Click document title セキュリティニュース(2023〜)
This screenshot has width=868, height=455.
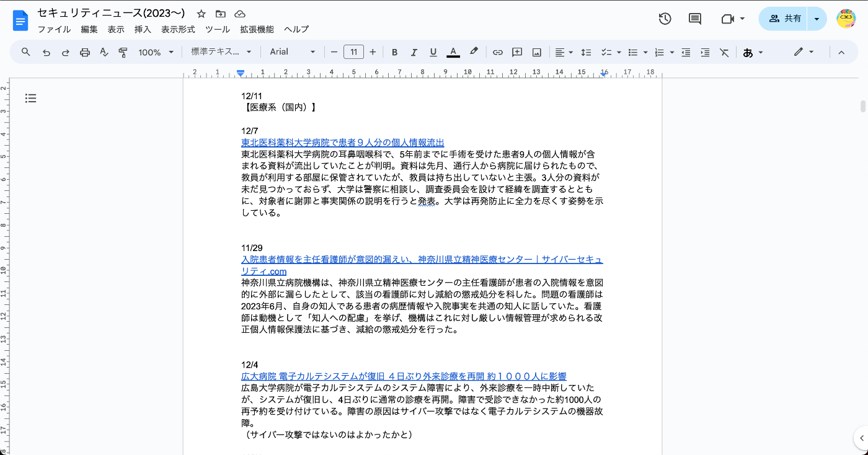[x=111, y=13]
